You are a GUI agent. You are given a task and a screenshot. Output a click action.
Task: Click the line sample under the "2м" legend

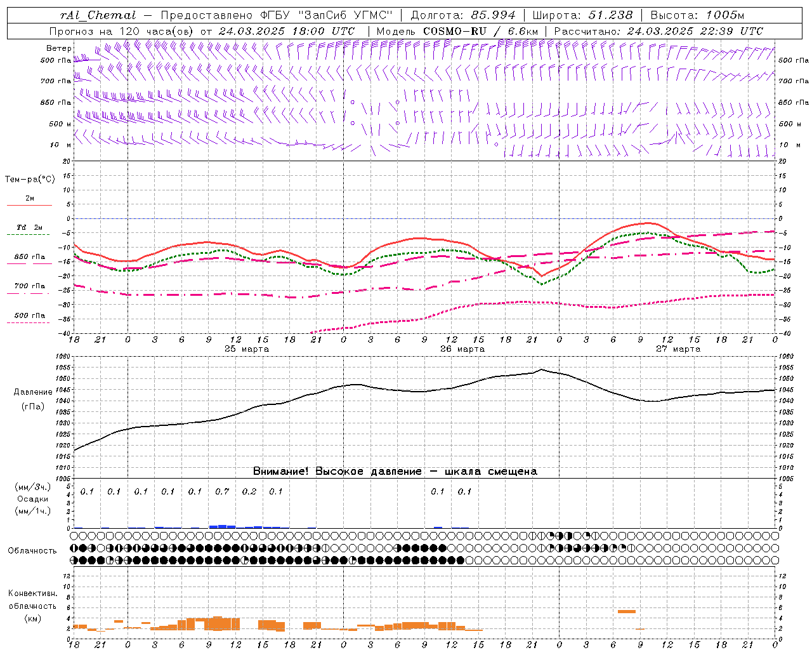[x=29, y=206]
